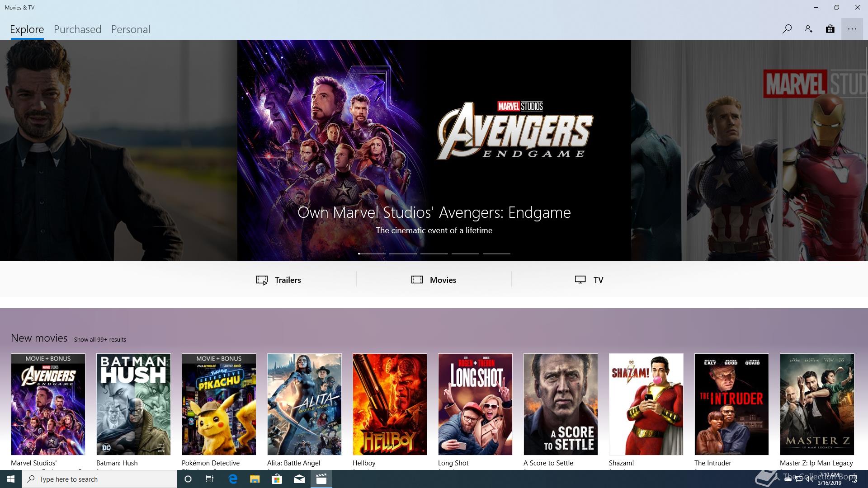868x488 pixels.
Task: Open the A Score to Settle poster
Action: 561,404
